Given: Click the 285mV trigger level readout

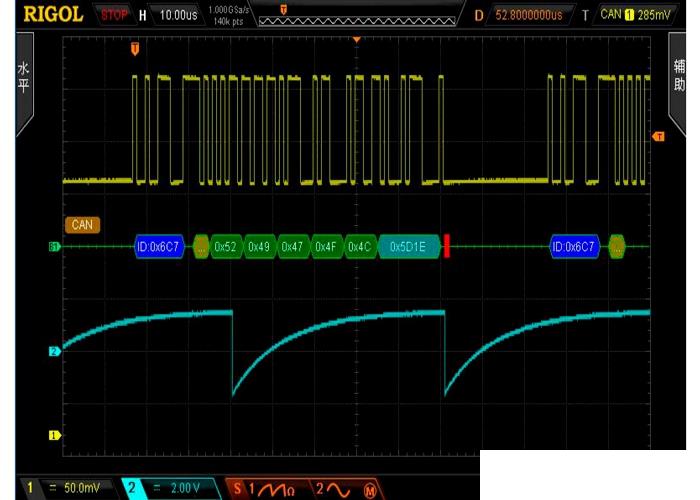Looking at the screenshot, I should pyautogui.click(x=654, y=15).
